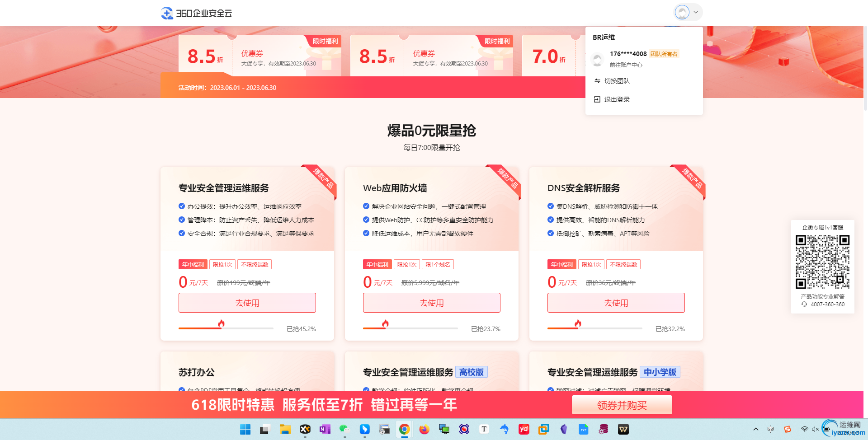Open the remote desktop monitor icon
The height and width of the screenshot is (440, 868).
click(444, 429)
